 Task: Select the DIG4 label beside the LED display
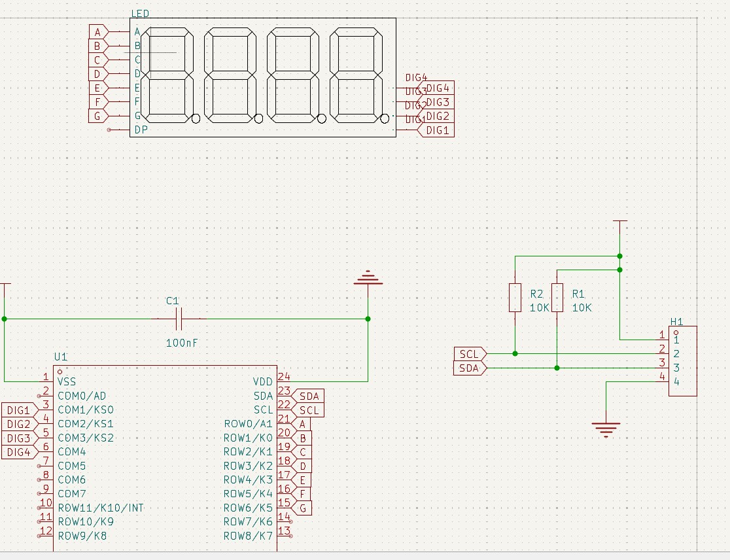point(438,88)
